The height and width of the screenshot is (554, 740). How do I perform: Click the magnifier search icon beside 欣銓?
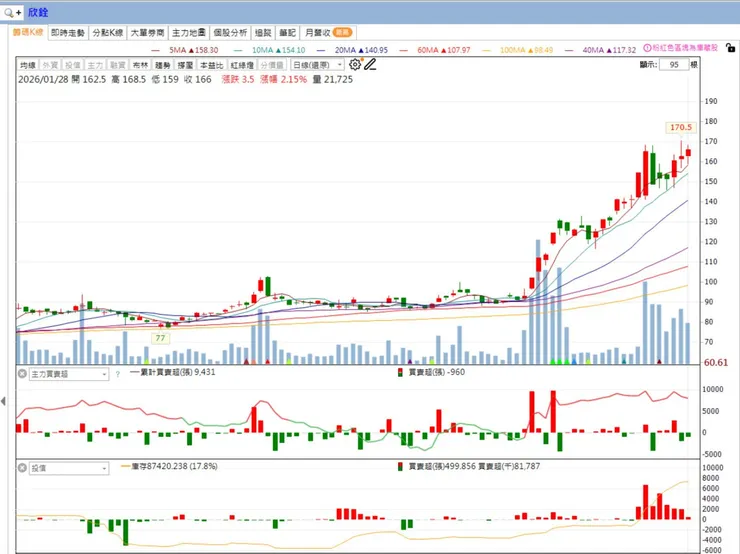8,12
